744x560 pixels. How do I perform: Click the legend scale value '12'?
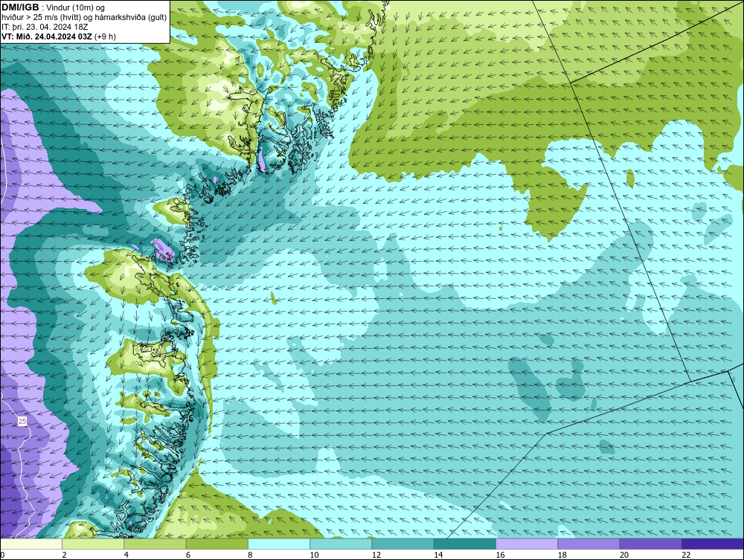tap(376, 555)
